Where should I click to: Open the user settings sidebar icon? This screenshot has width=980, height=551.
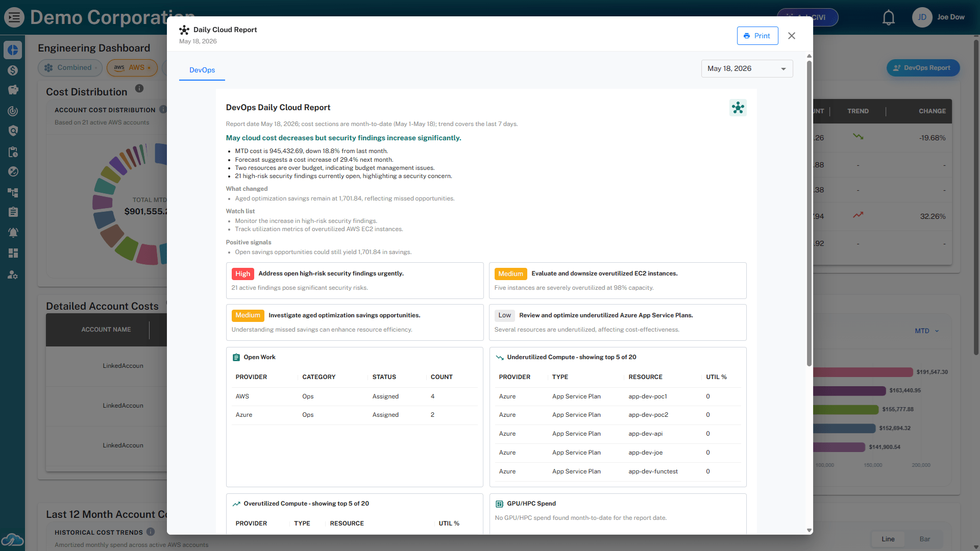[x=13, y=275]
